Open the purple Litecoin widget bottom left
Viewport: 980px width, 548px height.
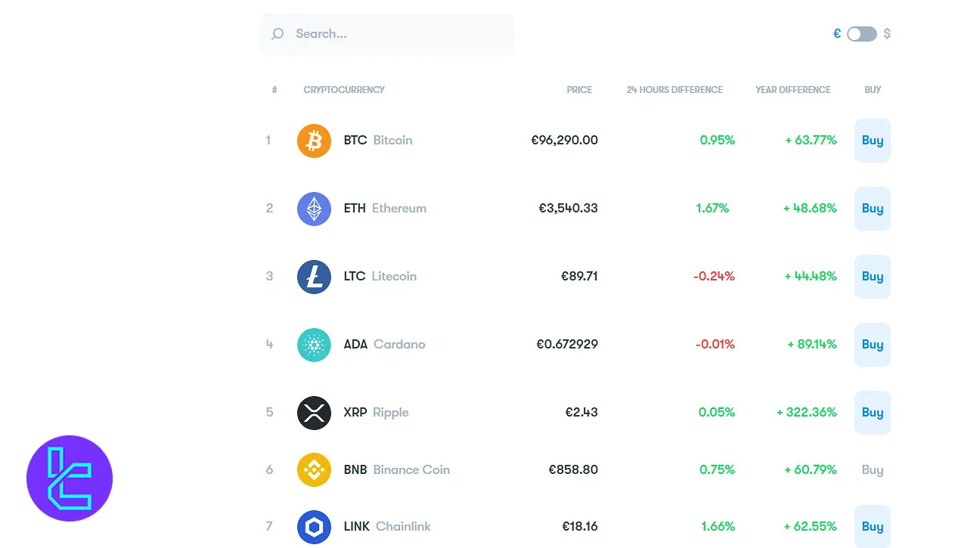(70, 478)
